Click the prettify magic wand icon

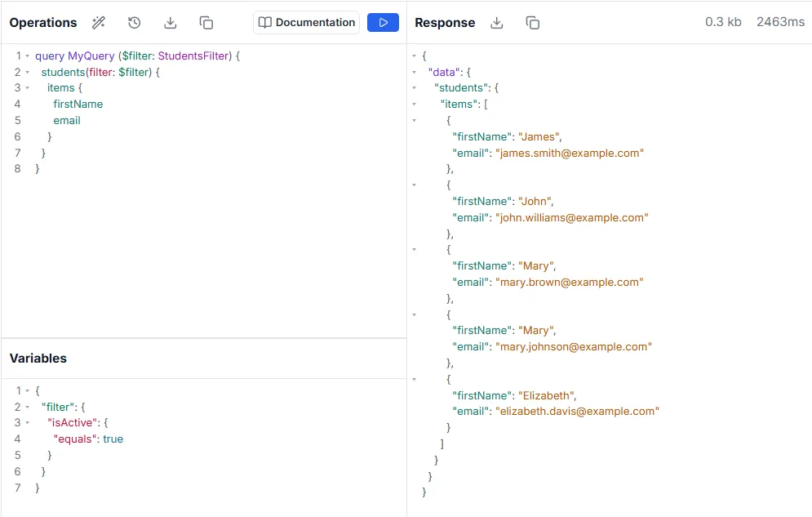coord(99,23)
